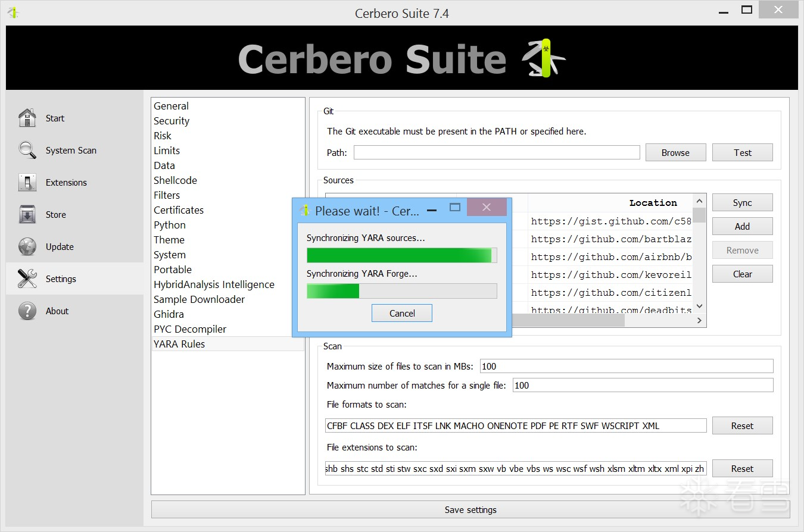Screen dimensions: 804x532
Task: Click the sources list vertical scrollbar thumb
Action: coord(700,215)
